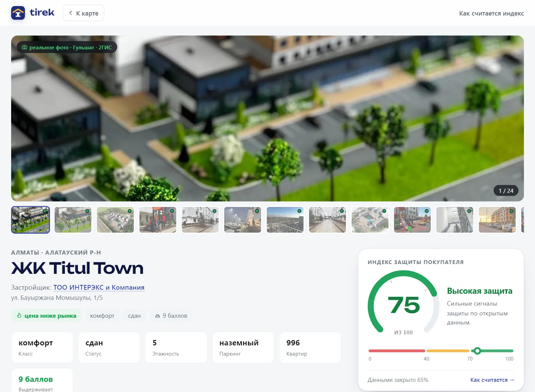The width and height of the screenshot is (535, 392).
Task: Click the 'комфорт' tag chip
Action: click(x=102, y=316)
